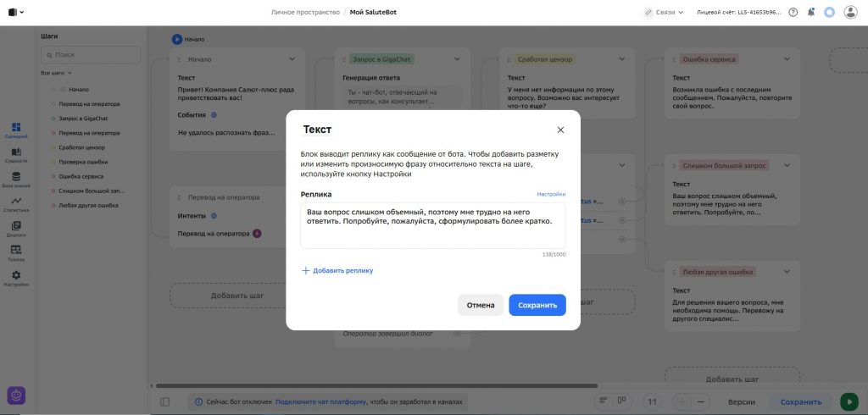The width and height of the screenshot is (868, 415).
Task: Click the Настройки link above the reply field
Action: pyautogui.click(x=551, y=194)
